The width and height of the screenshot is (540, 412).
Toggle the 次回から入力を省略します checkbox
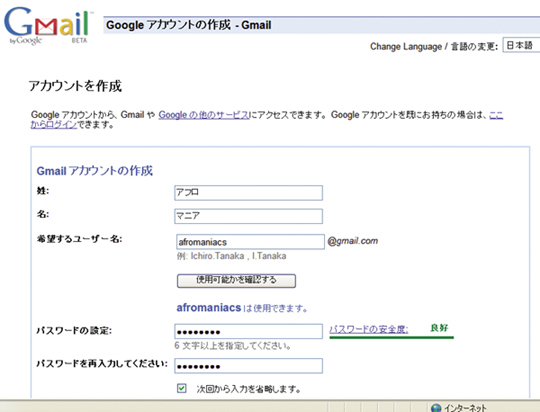point(181,388)
